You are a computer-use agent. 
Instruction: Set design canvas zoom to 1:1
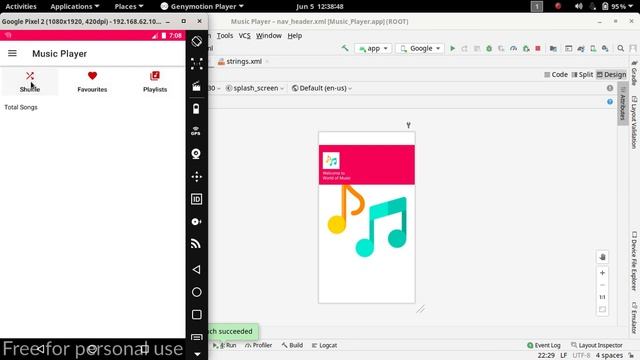(x=602, y=297)
